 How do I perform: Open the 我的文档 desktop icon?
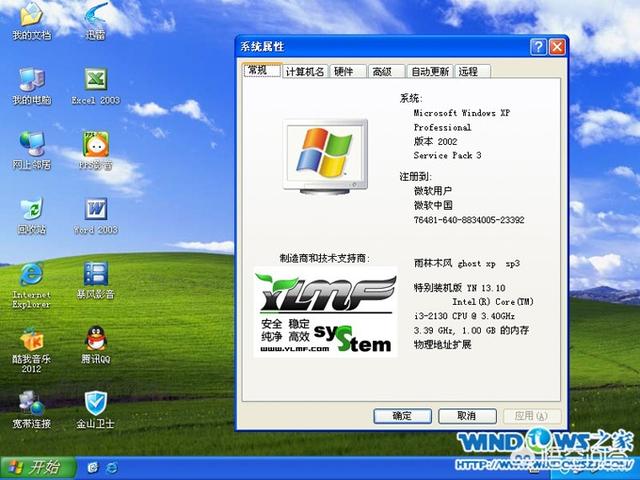(31, 17)
